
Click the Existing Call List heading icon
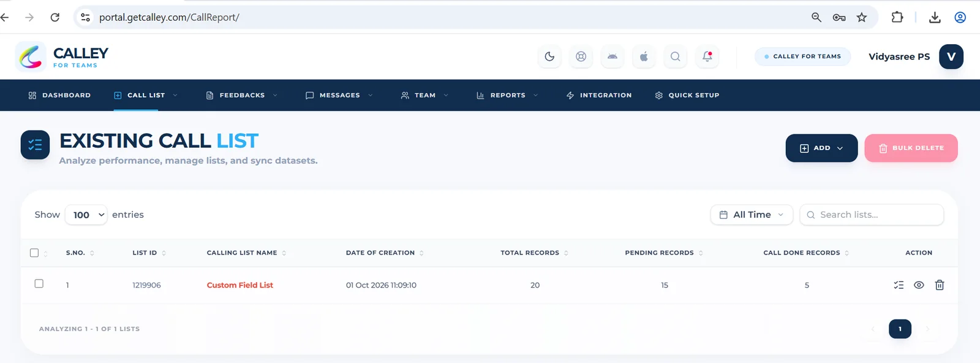tap(35, 145)
